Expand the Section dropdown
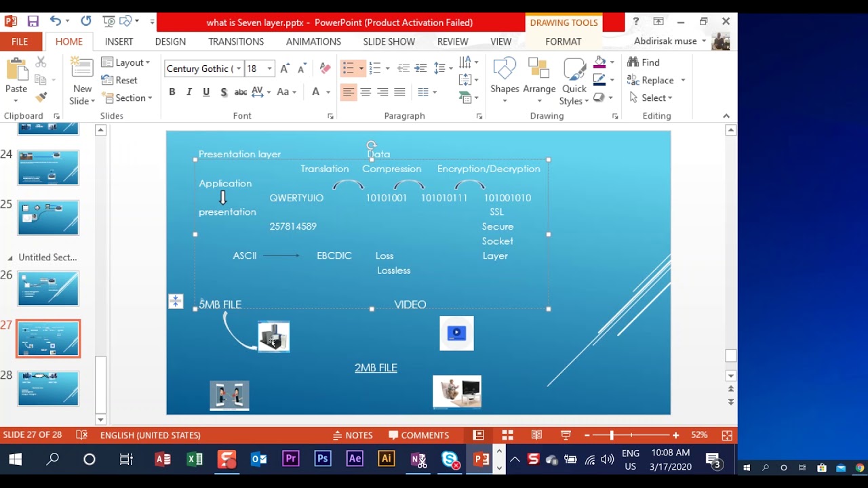868x488 pixels. 126,98
